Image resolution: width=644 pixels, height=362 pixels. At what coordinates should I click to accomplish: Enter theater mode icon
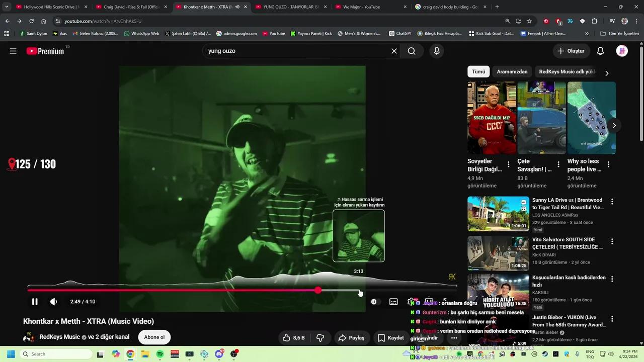(x=429, y=301)
